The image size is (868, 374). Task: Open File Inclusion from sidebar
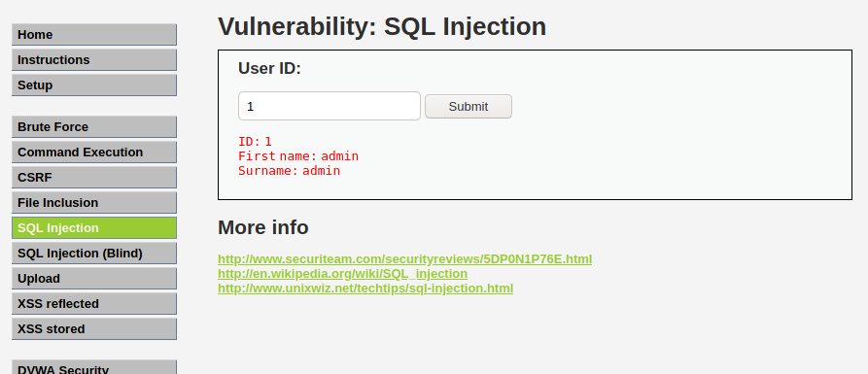click(94, 202)
